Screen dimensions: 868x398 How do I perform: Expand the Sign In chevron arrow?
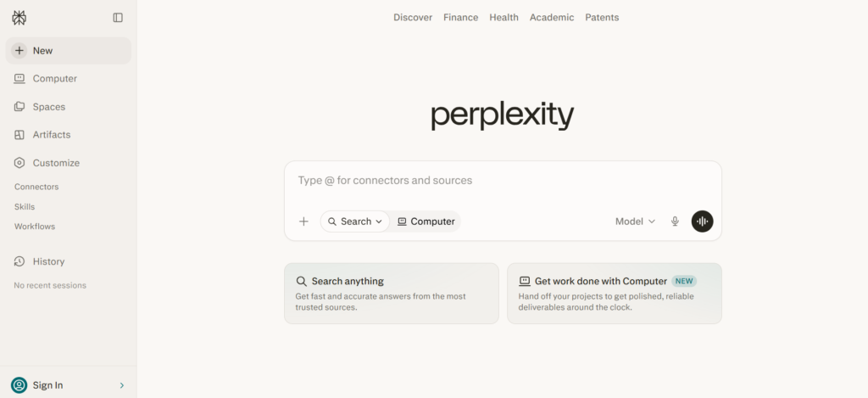point(122,385)
